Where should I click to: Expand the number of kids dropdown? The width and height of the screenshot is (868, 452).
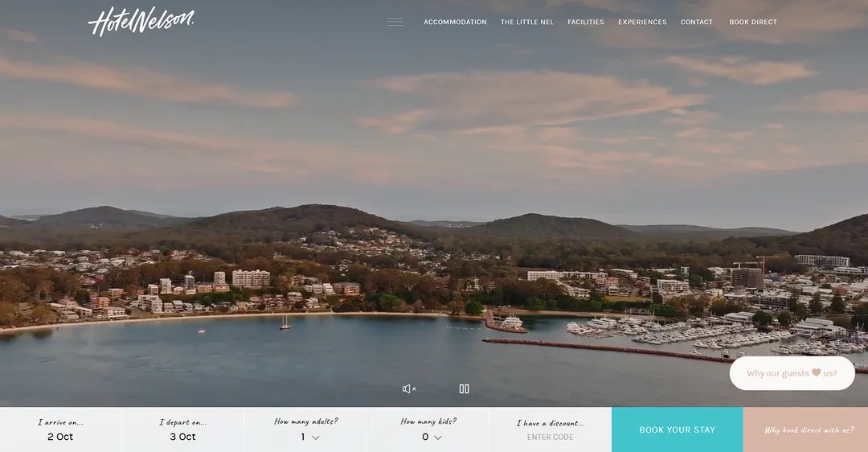pyautogui.click(x=432, y=437)
